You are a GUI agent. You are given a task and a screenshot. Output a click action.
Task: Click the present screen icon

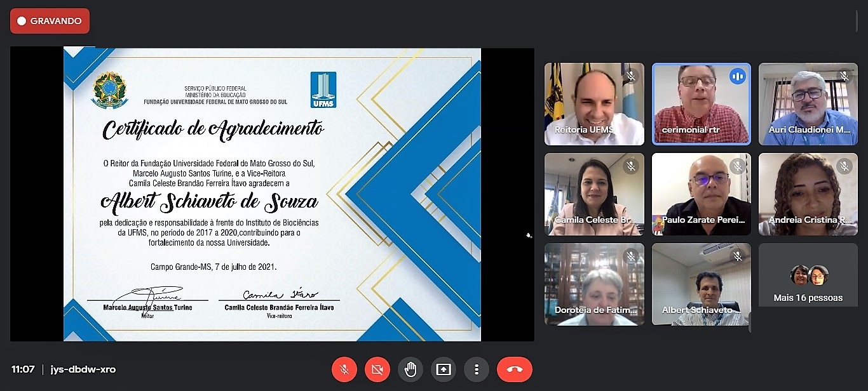tap(444, 369)
